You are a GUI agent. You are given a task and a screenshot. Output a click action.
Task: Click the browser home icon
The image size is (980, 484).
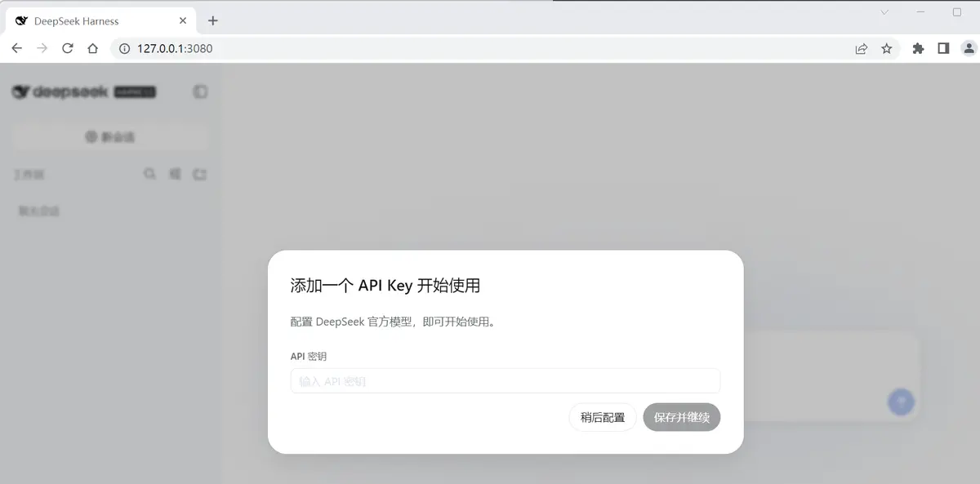pyautogui.click(x=93, y=48)
